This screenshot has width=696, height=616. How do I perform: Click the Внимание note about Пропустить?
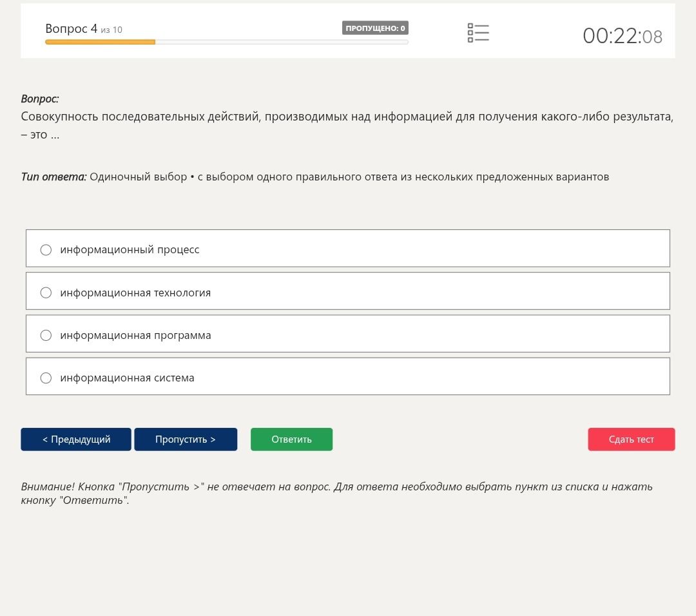click(x=336, y=493)
